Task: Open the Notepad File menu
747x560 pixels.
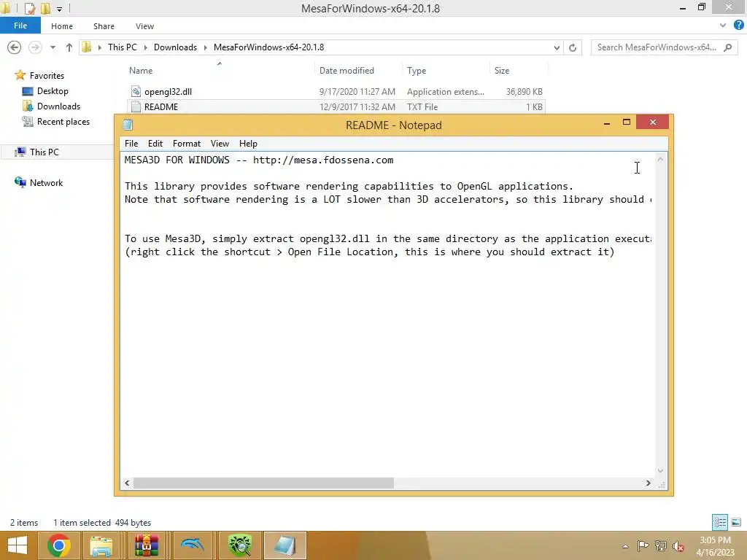Action: 131,144
